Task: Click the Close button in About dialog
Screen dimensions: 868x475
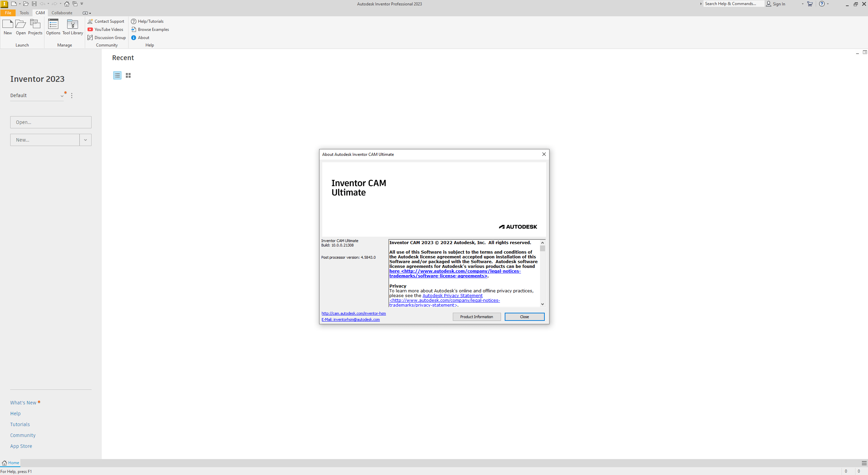Action: [524, 316]
